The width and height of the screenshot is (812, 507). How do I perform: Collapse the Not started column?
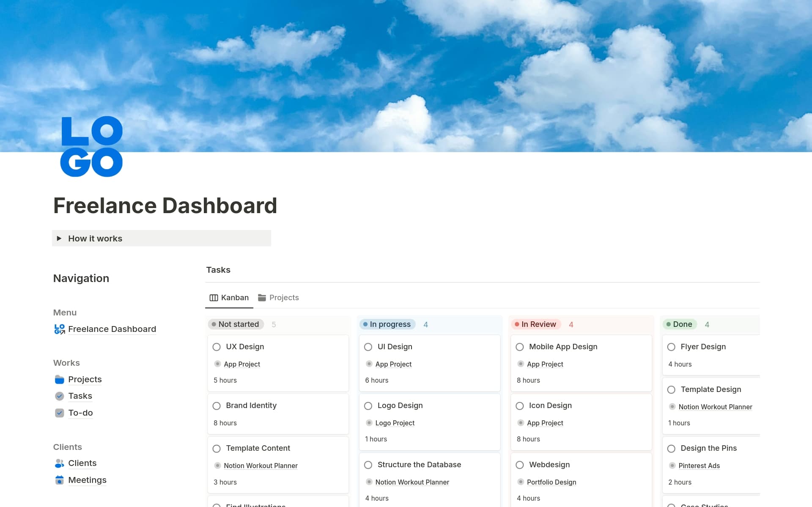[x=236, y=324]
